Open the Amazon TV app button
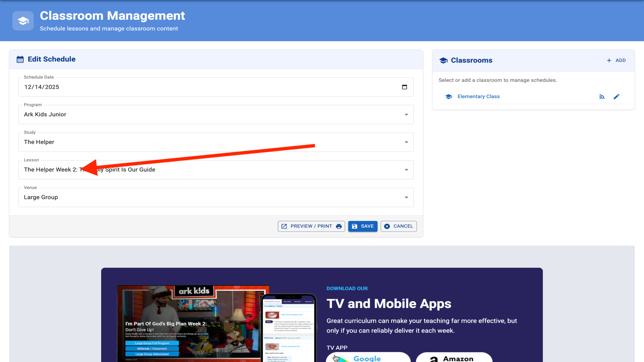Screen dimensions: 644x362 (x=454, y=358)
